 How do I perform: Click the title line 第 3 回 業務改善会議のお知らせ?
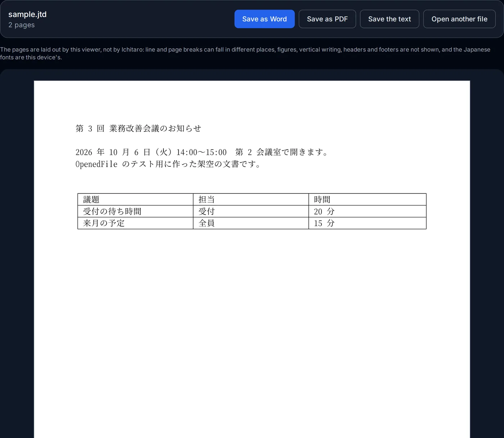(x=138, y=129)
